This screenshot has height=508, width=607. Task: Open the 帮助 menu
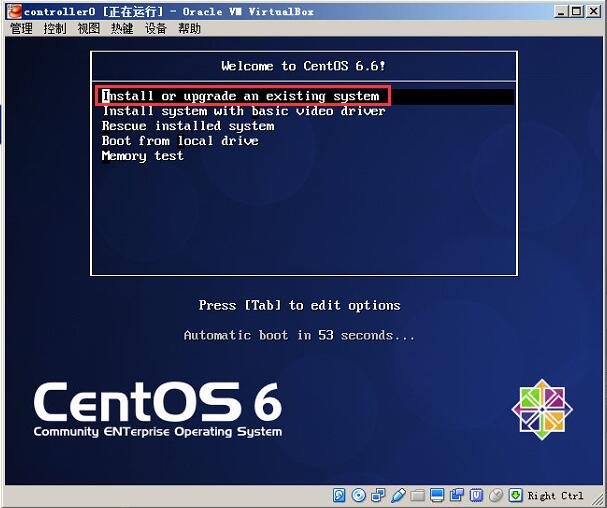pos(189,29)
